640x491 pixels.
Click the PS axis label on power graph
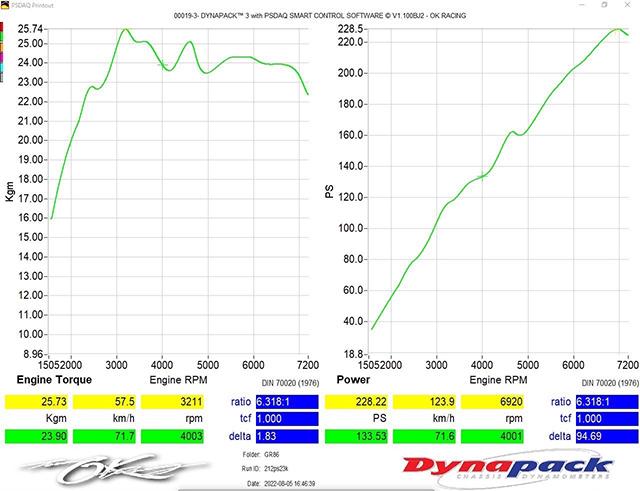(329, 191)
